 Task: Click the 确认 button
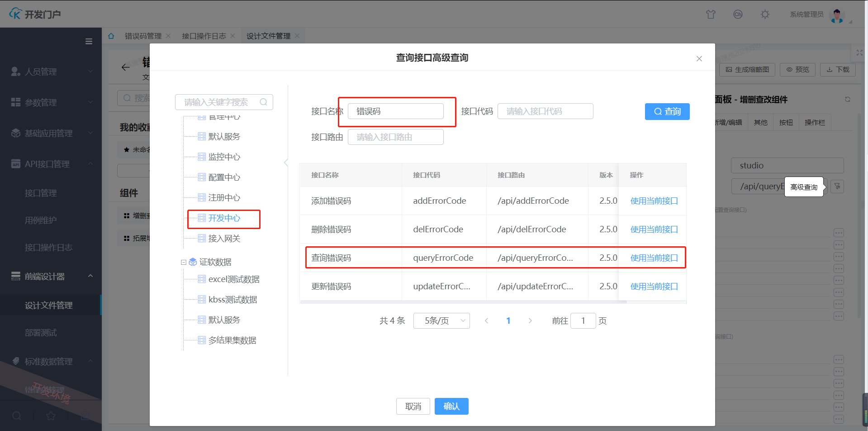pos(451,407)
